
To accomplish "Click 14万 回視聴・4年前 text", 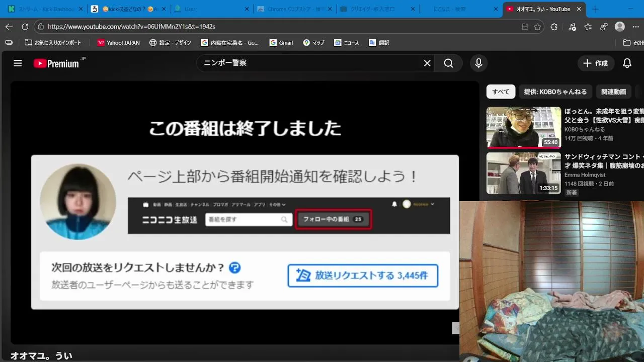I will 589,138.
